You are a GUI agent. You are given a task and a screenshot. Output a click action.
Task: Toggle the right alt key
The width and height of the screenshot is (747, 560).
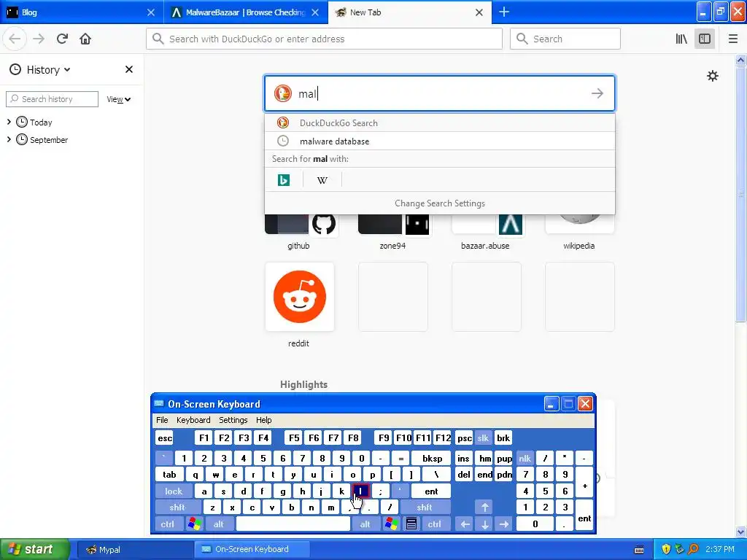tap(365, 524)
